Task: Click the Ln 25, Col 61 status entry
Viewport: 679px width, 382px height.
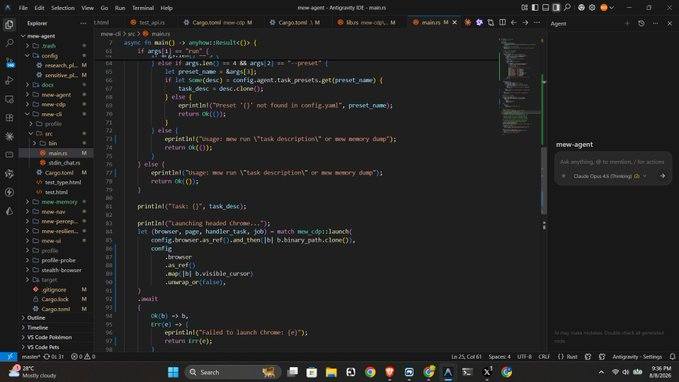Action: [466, 357]
